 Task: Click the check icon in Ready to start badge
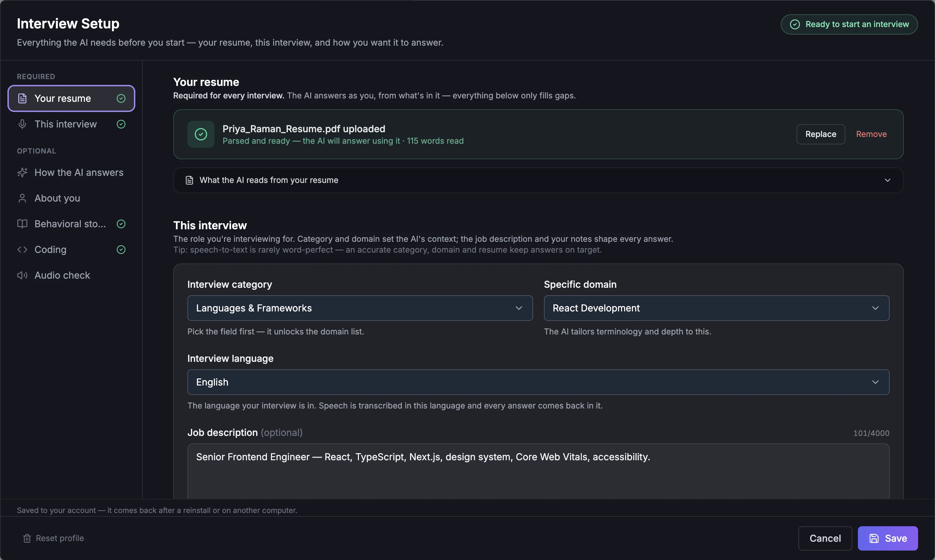[x=795, y=25]
